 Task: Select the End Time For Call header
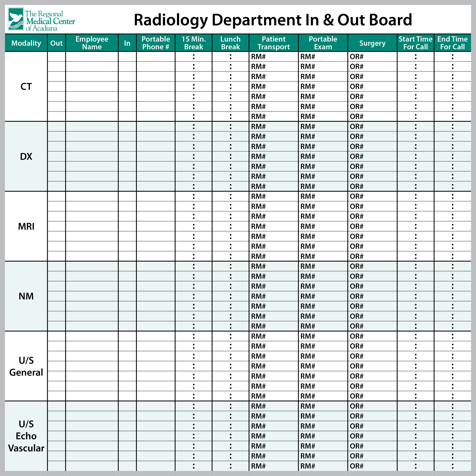coord(453,43)
